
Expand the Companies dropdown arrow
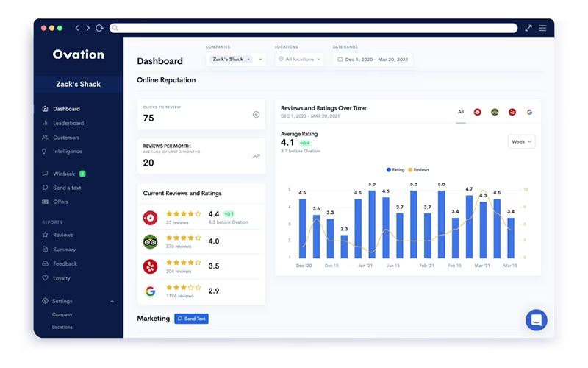point(260,60)
